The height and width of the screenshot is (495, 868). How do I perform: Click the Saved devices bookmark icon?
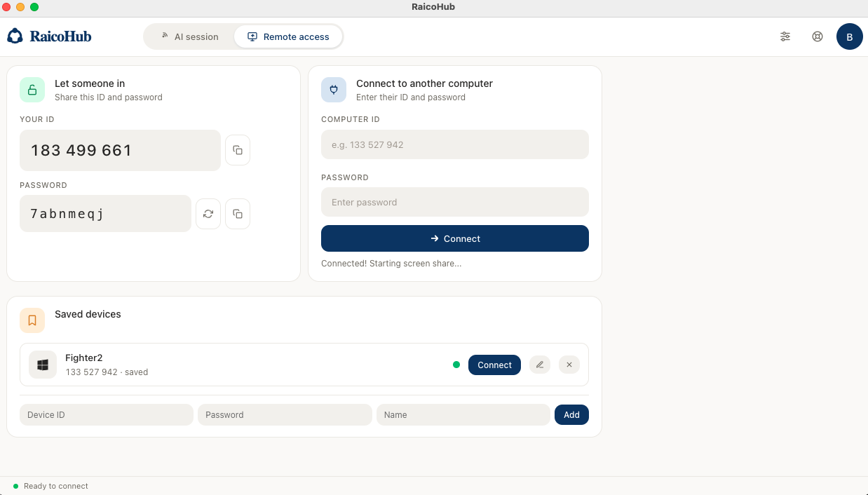coord(32,320)
